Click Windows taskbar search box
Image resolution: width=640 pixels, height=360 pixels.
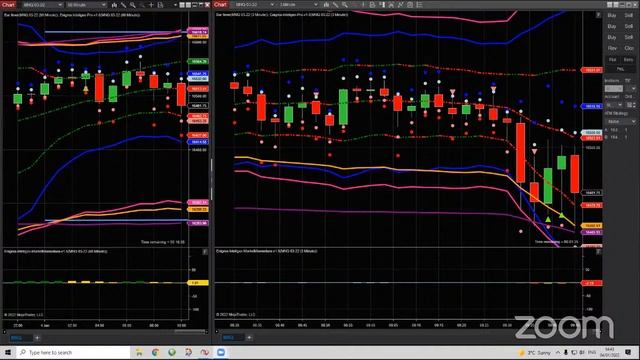pos(73,352)
